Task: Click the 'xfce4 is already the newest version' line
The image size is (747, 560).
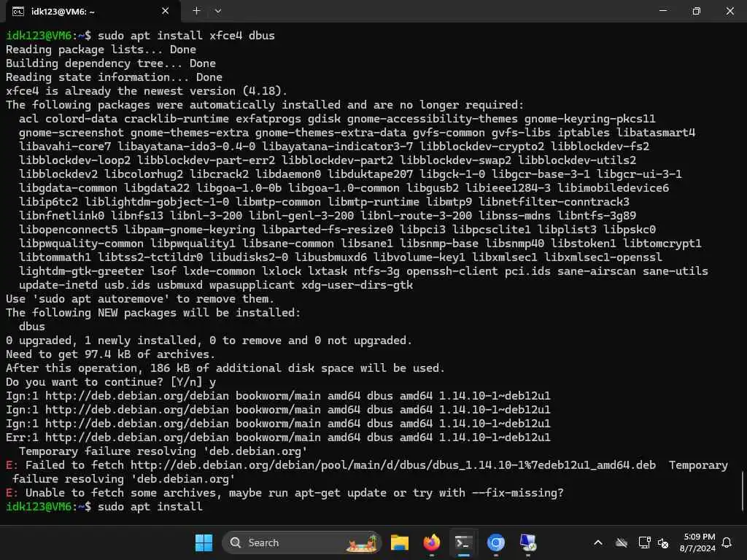Action: [x=147, y=91]
